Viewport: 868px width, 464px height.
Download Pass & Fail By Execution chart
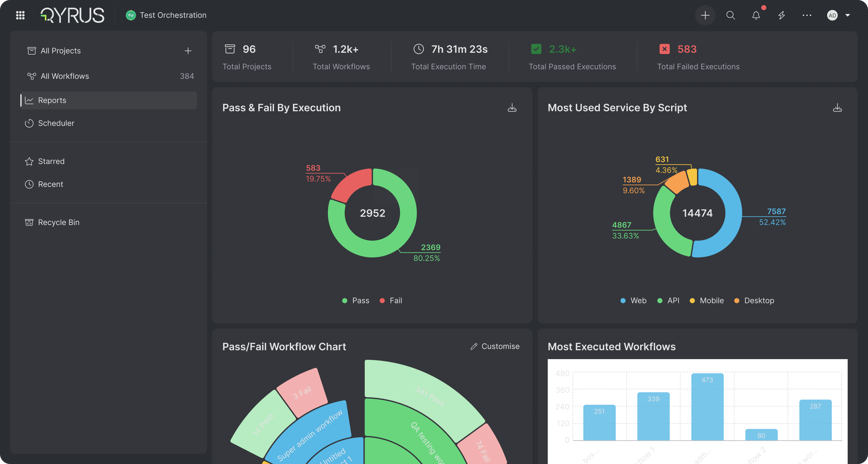pyautogui.click(x=512, y=108)
